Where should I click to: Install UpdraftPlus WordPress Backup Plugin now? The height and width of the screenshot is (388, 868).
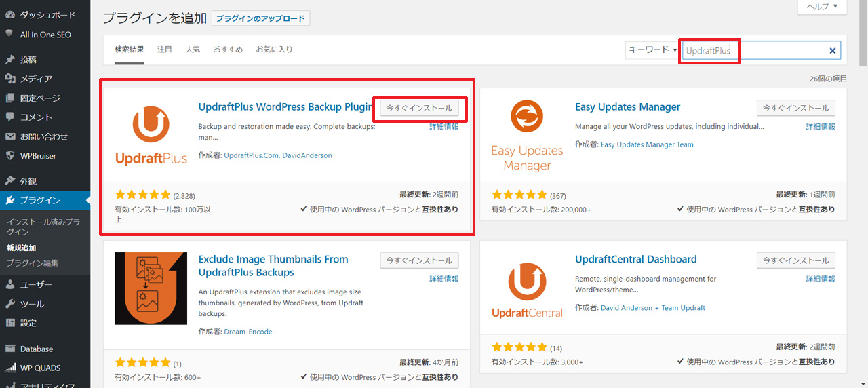(x=419, y=108)
